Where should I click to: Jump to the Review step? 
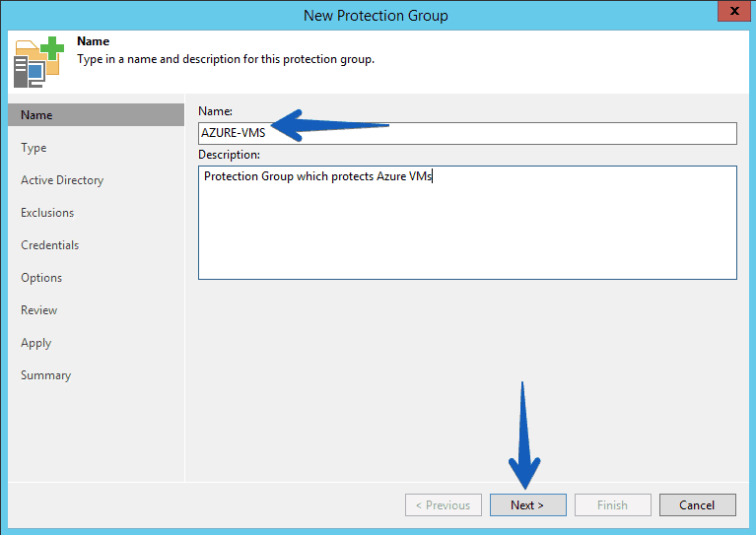39,310
